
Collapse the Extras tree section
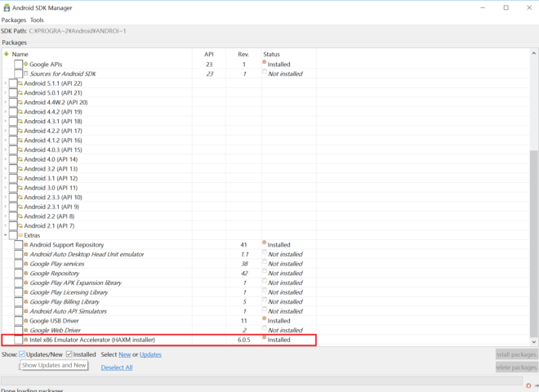[x=6, y=235]
